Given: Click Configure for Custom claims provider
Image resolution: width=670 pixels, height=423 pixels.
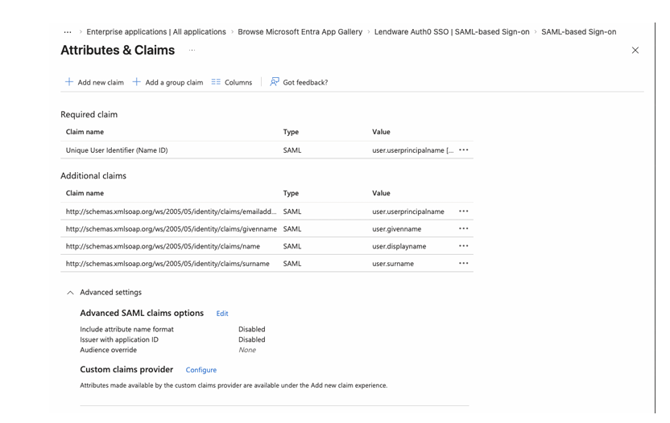Looking at the screenshot, I should click(201, 370).
